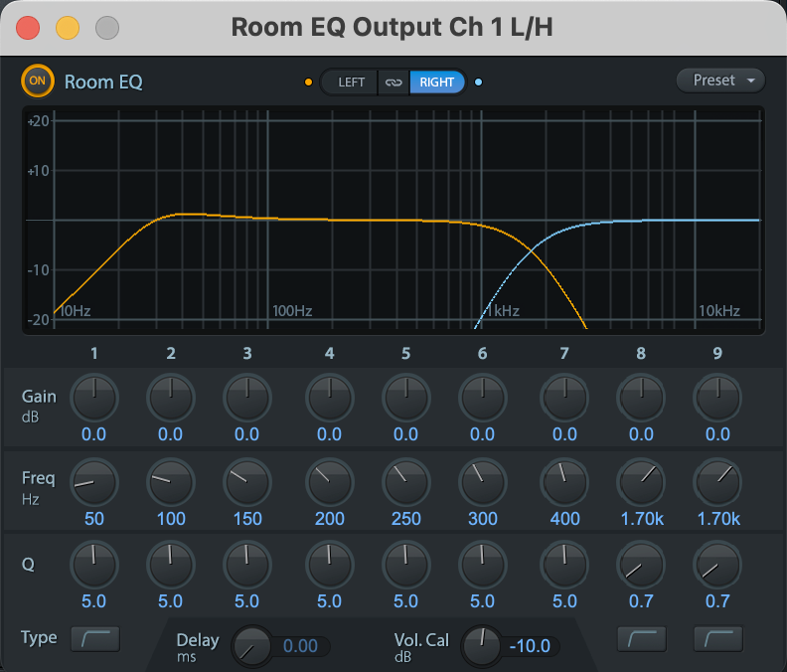The height and width of the screenshot is (672, 787).
Task: Select the RIGHT channel button
Action: coord(437,82)
